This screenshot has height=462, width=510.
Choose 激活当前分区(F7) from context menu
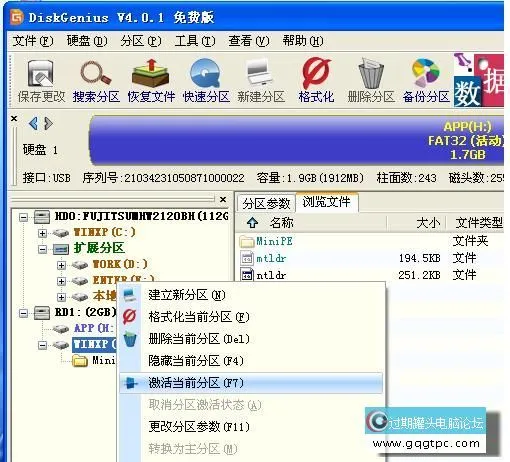[x=251, y=383]
